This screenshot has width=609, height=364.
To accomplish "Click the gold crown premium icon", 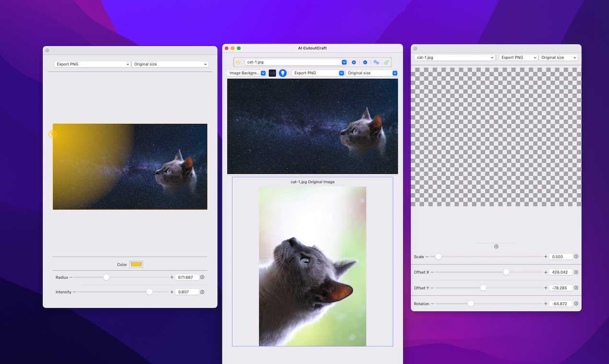I will coord(238,62).
